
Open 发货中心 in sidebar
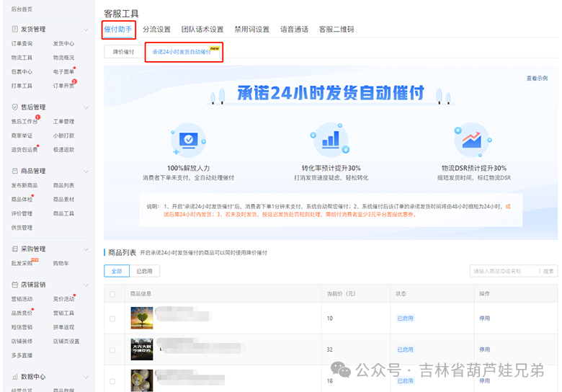(63, 43)
